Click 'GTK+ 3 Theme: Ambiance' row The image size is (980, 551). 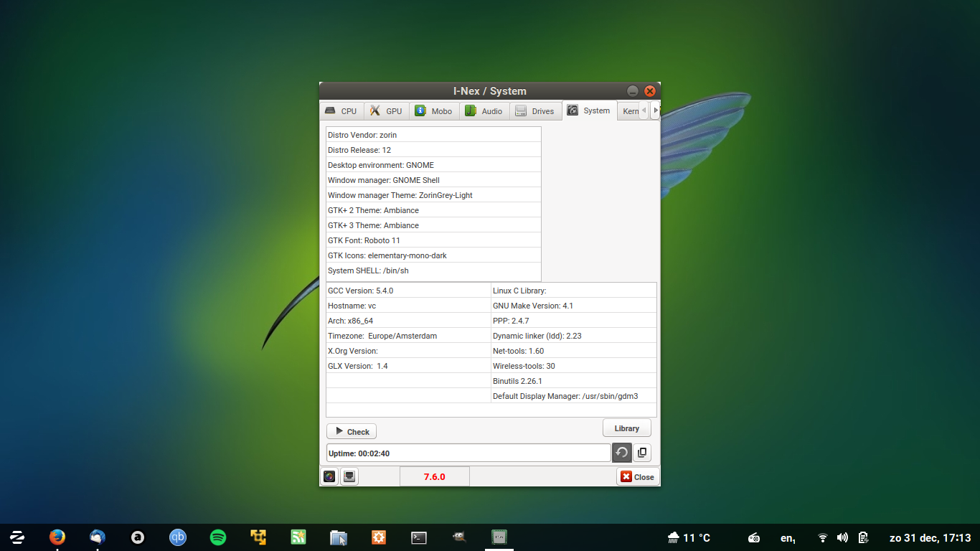(433, 225)
